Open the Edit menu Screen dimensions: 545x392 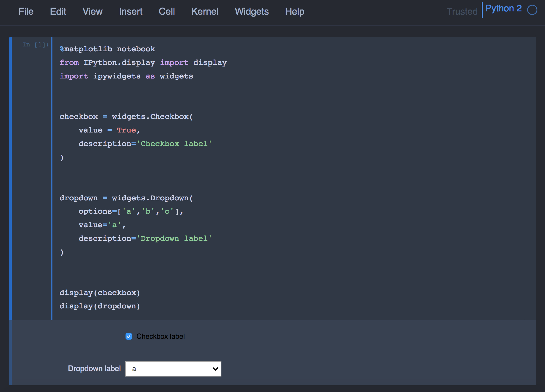58,11
